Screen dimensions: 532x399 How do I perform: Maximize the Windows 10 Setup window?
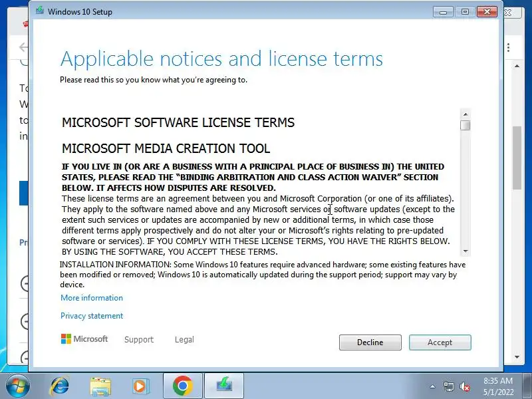point(465,12)
